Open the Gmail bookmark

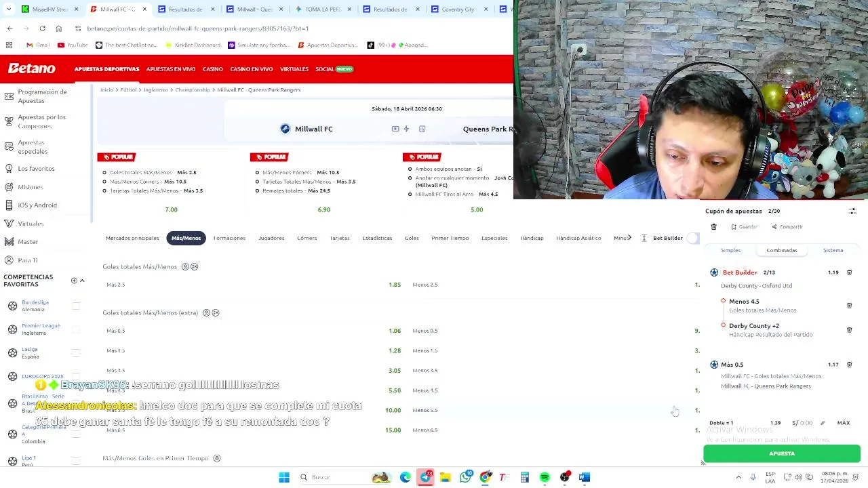click(38, 45)
